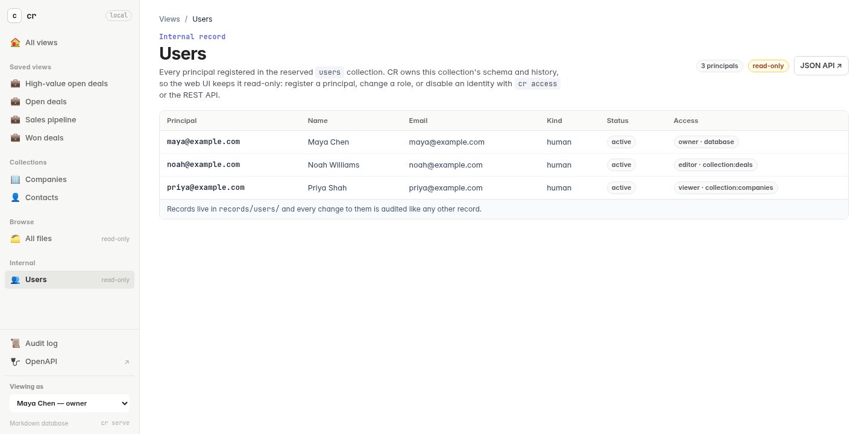Click the name Priya Shah
The image size is (868, 434).
click(x=327, y=188)
